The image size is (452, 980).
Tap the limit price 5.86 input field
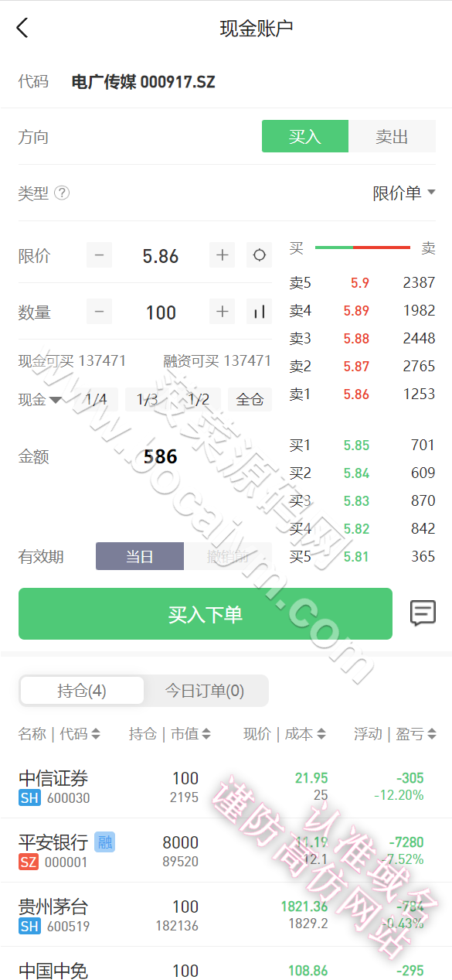click(161, 255)
